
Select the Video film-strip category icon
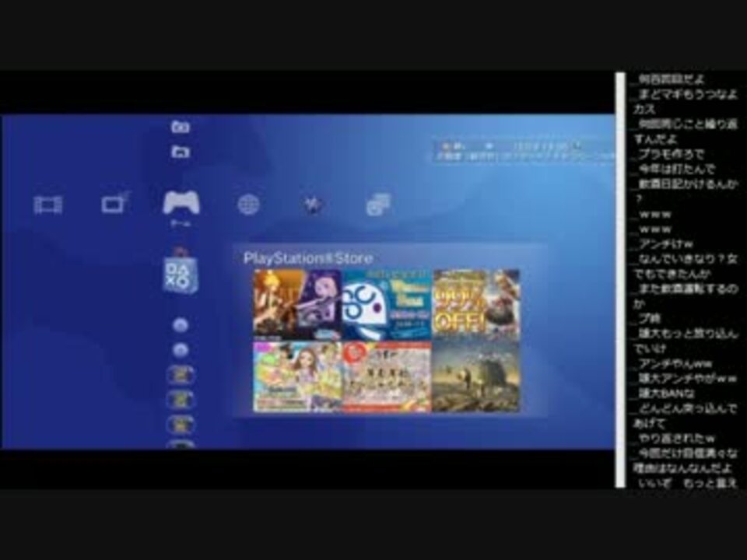tap(47, 205)
